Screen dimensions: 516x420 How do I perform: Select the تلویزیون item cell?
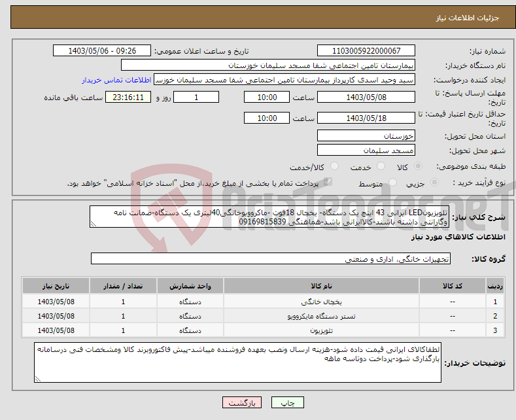click(x=322, y=330)
